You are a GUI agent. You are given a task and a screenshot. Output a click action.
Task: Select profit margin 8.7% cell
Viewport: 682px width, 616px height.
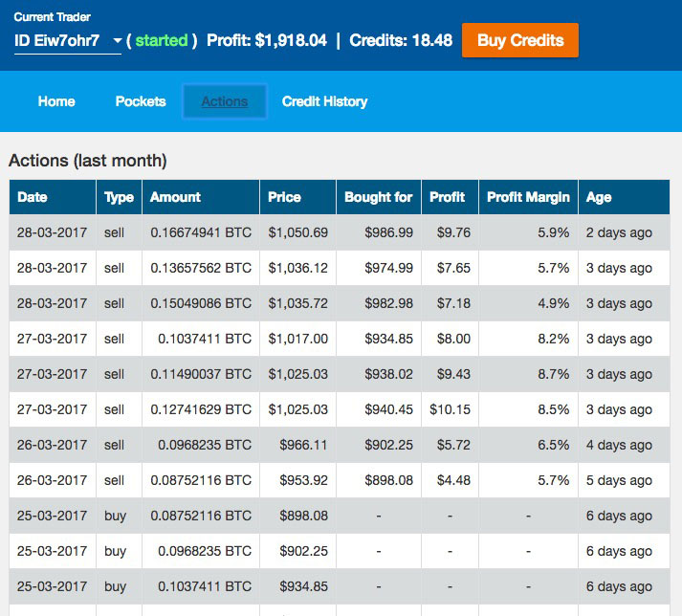coord(528,374)
